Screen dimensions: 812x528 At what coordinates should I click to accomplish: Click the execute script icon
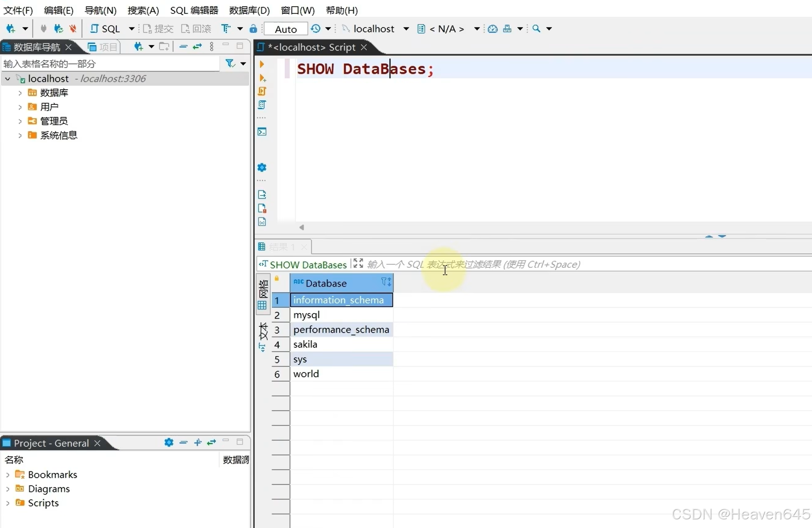tap(262, 91)
